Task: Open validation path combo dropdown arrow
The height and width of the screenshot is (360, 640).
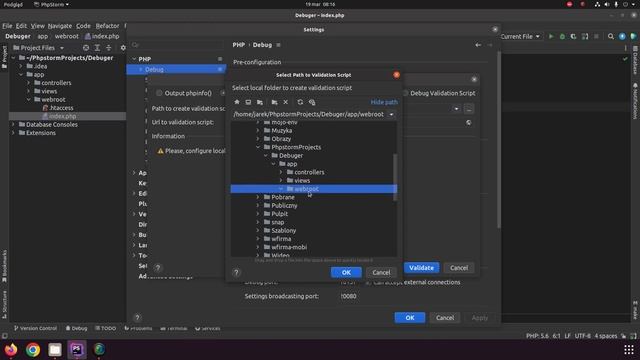Action: [456, 109]
